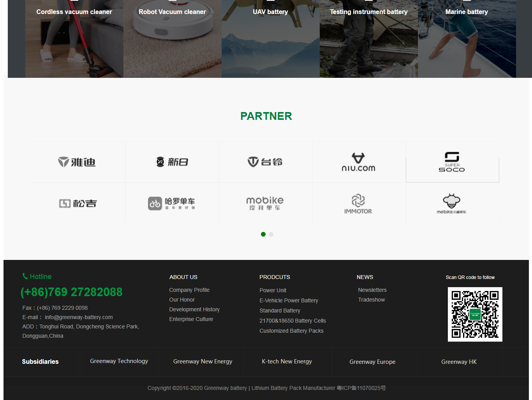532x400 pixels.
Task: Click the Sunra (新日) partner logo
Action: 172,162
